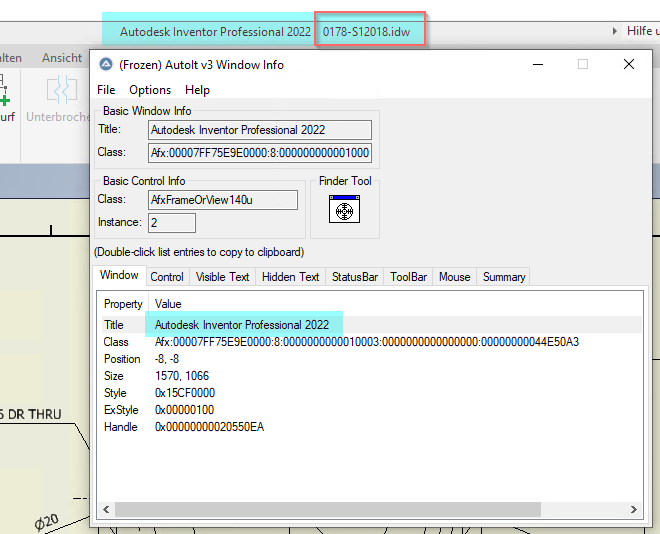Viewport: 660px width, 534px height.
Task: Open the Ansicht ribbon tab in Inventor
Action: 61,58
